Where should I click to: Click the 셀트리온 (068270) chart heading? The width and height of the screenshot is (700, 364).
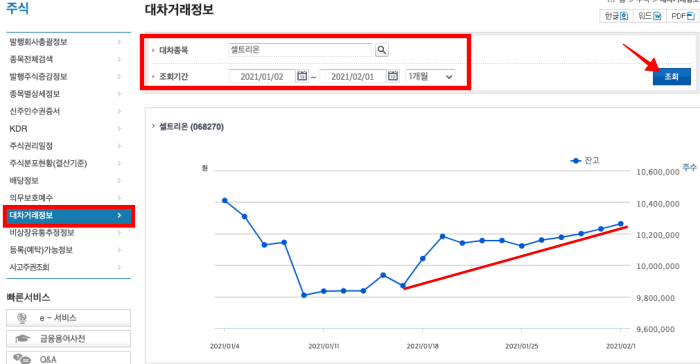192,127
